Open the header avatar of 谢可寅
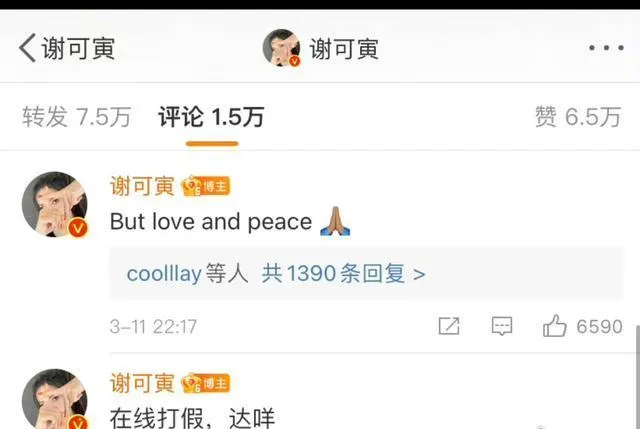The height and width of the screenshot is (429, 640). [x=282, y=48]
